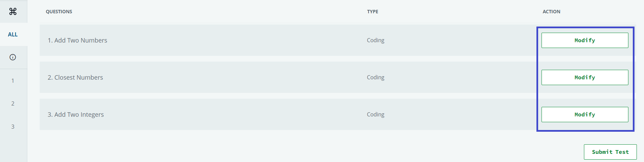Image resolution: width=644 pixels, height=162 pixels.
Task: Open the '1. Add Two Numbers' question title
Action: pos(77,40)
